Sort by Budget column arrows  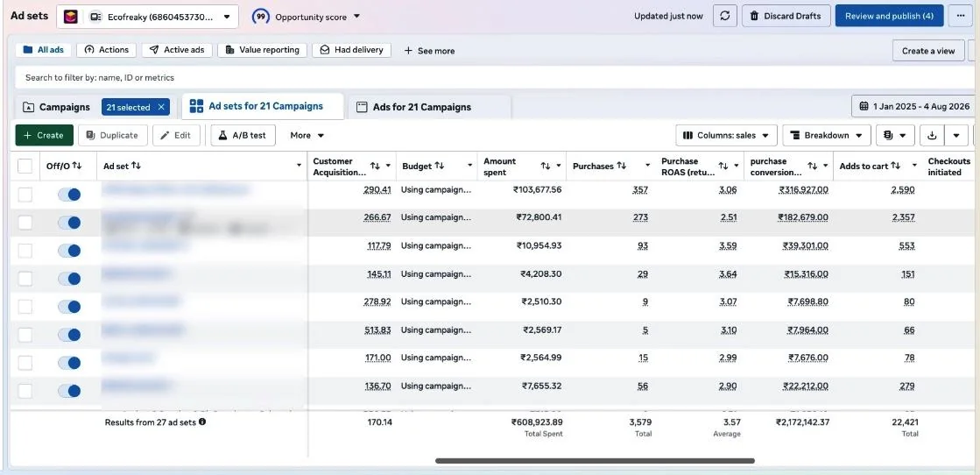(440, 166)
